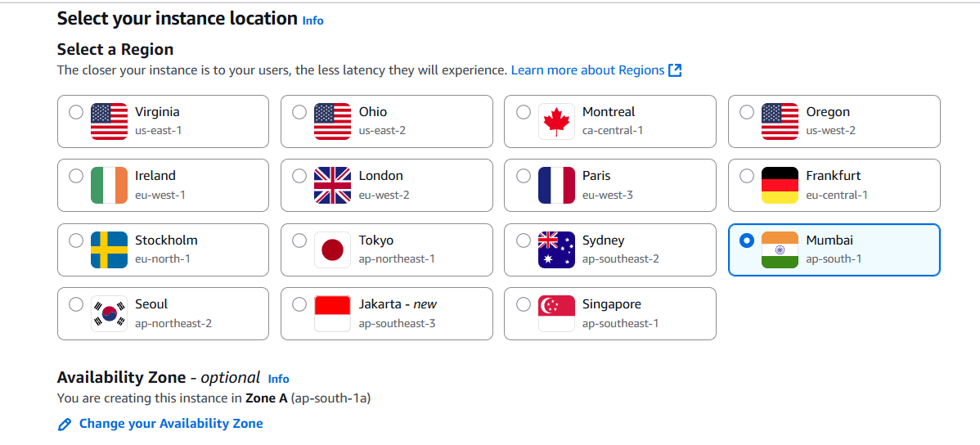
Task: Click the Australian flag beside Sydney
Action: [x=556, y=249]
